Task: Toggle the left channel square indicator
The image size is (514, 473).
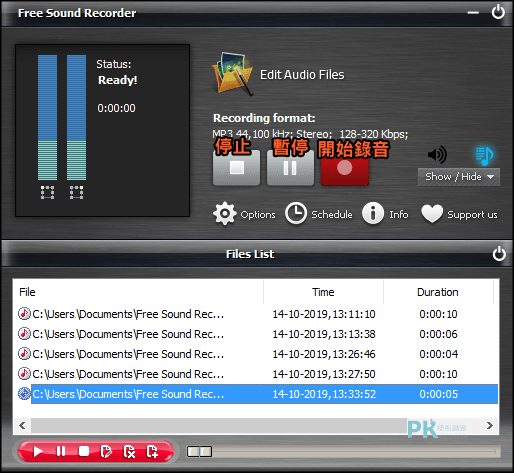Action: [x=47, y=192]
